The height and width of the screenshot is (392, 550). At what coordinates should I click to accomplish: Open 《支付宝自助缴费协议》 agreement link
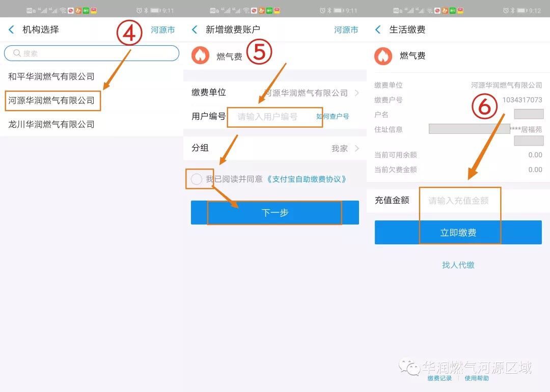(307, 179)
